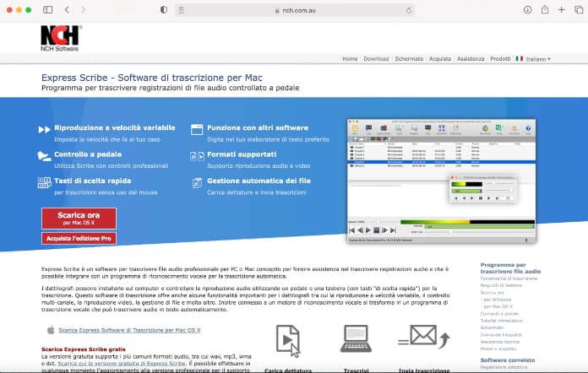Click the per Mac OS X sidebar link
This screenshot has height=373, width=588.
coord(498,306)
